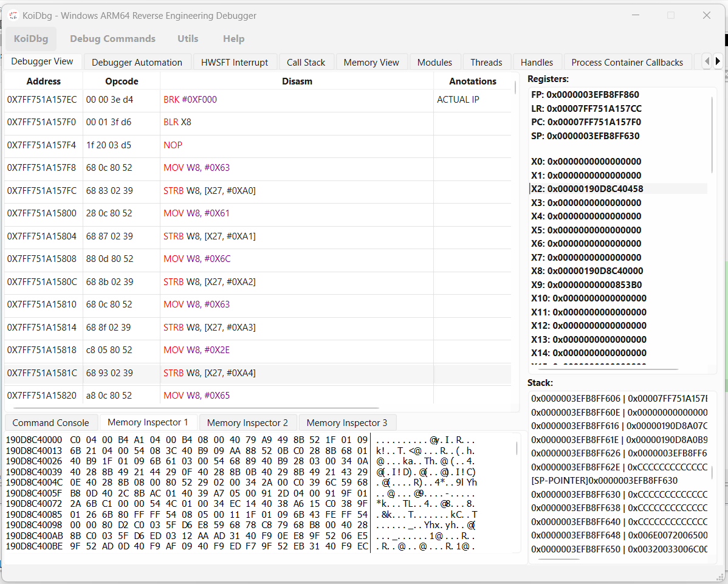Click the registers list horizontal scrollbar
728x584 pixels.
click(x=608, y=369)
